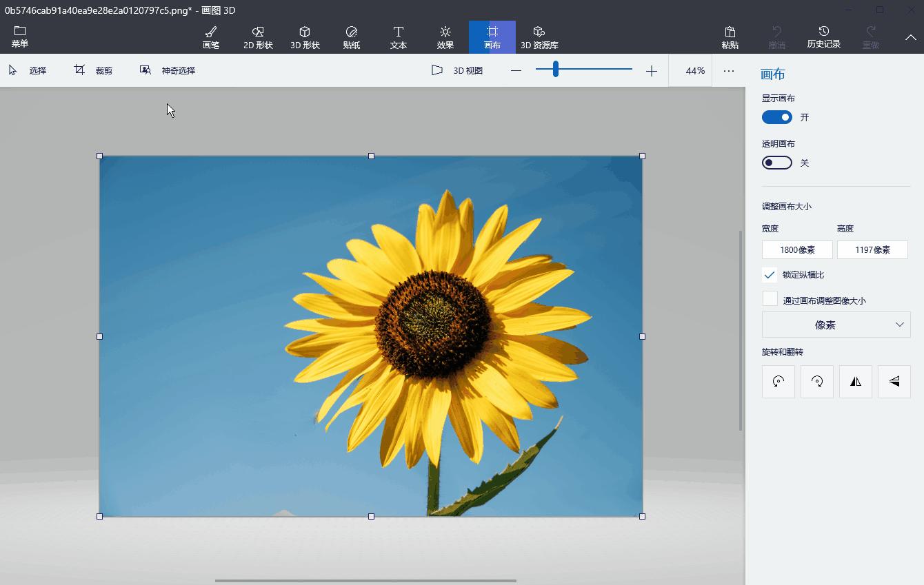The width and height of the screenshot is (924, 585).
Task: Flip canvas vertically
Action: [894, 381]
